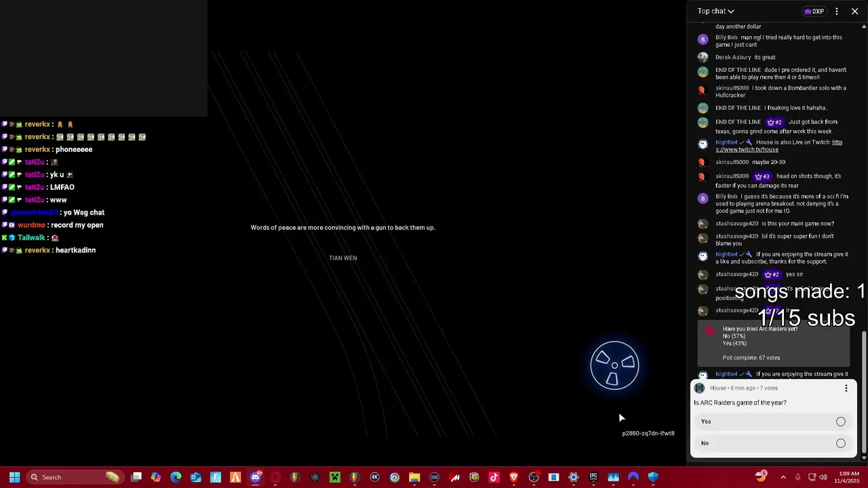The width and height of the screenshot is (868, 488).
Task: Open Settings gear from taskbar
Action: pos(574,477)
